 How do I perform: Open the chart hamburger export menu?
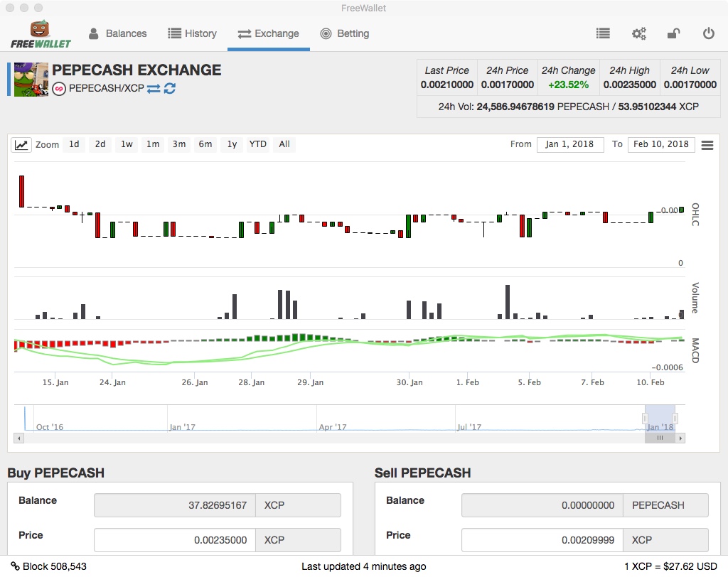click(707, 145)
